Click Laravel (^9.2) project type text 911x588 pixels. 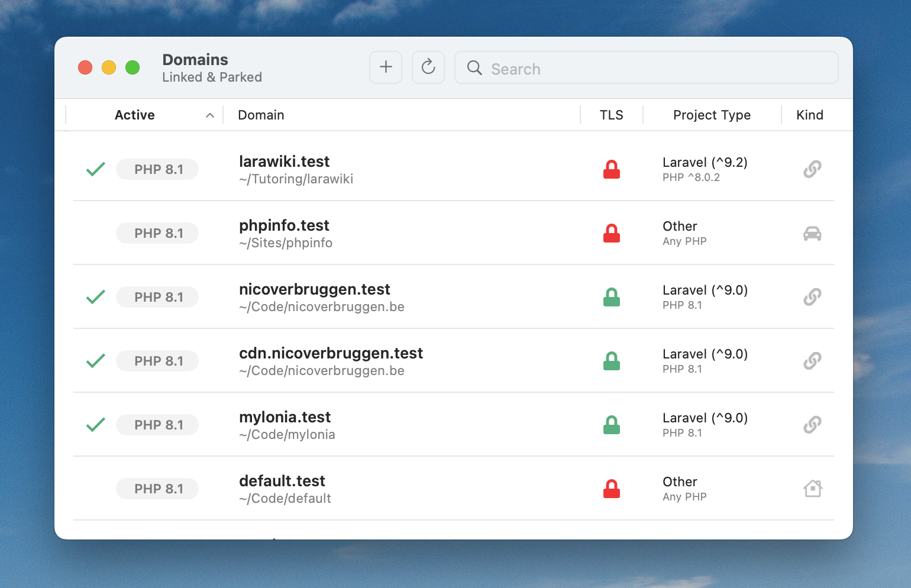click(x=705, y=163)
